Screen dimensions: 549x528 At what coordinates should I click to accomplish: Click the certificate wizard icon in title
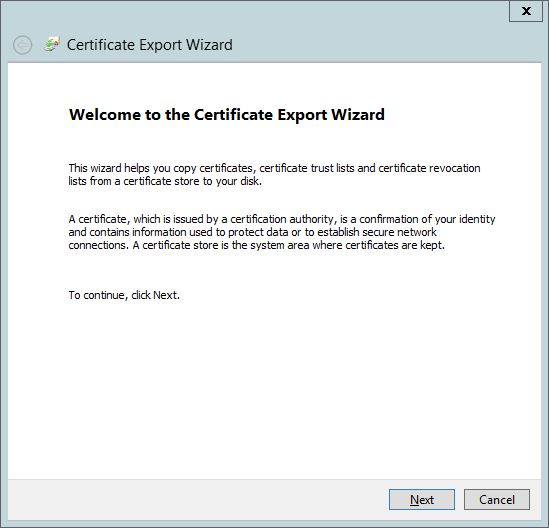[x=52, y=44]
